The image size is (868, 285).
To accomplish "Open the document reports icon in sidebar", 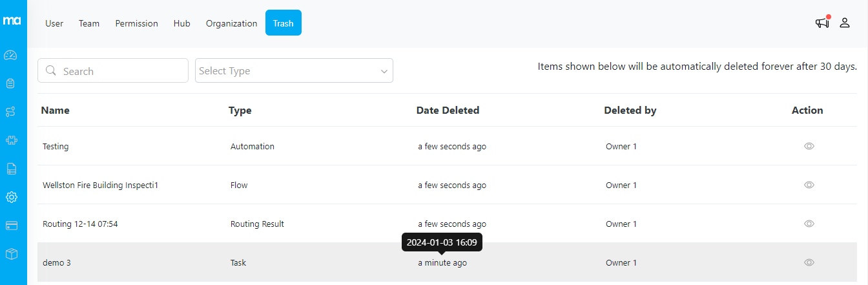I will 11,169.
